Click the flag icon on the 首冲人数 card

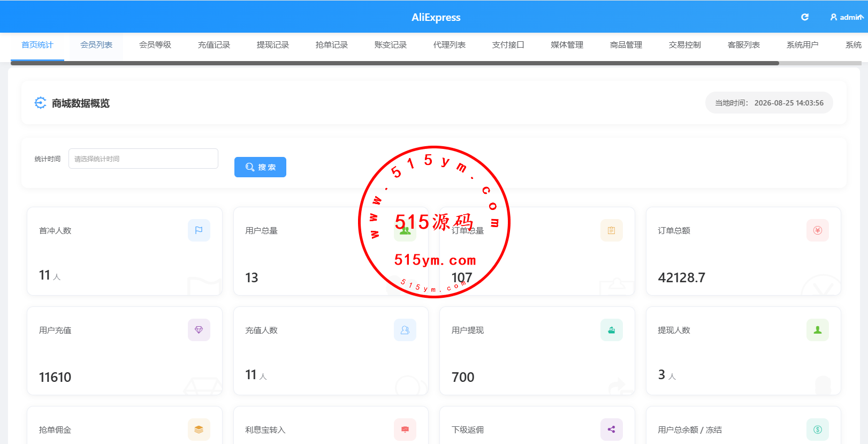199,230
